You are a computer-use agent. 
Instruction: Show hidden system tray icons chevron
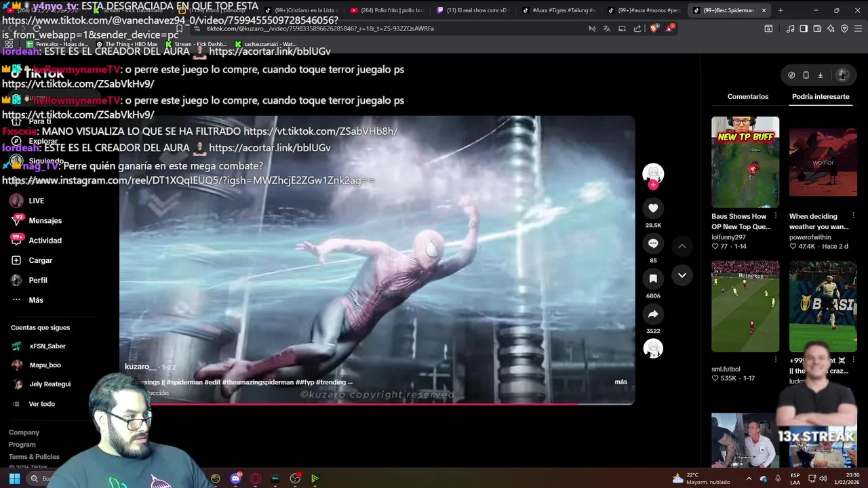tap(749, 479)
